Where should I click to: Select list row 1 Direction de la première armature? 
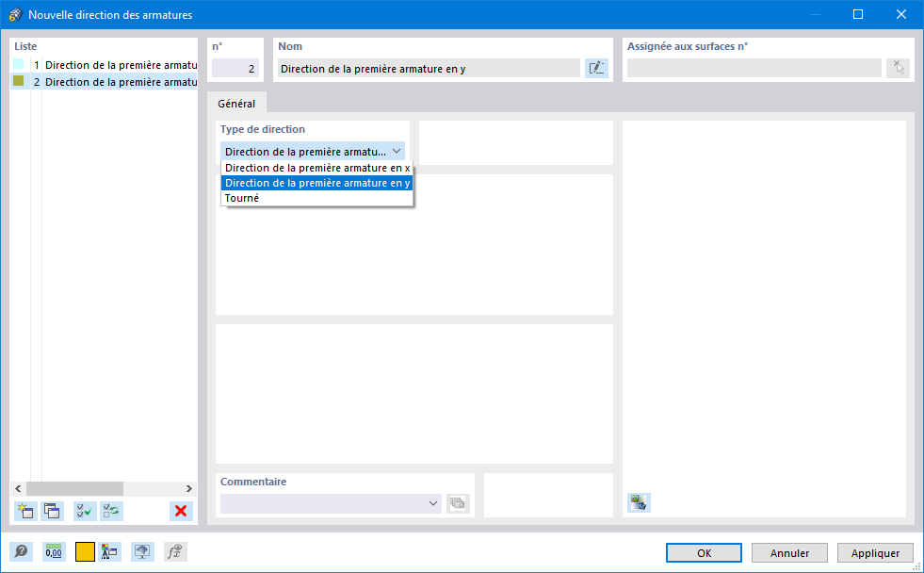pyautogui.click(x=105, y=65)
